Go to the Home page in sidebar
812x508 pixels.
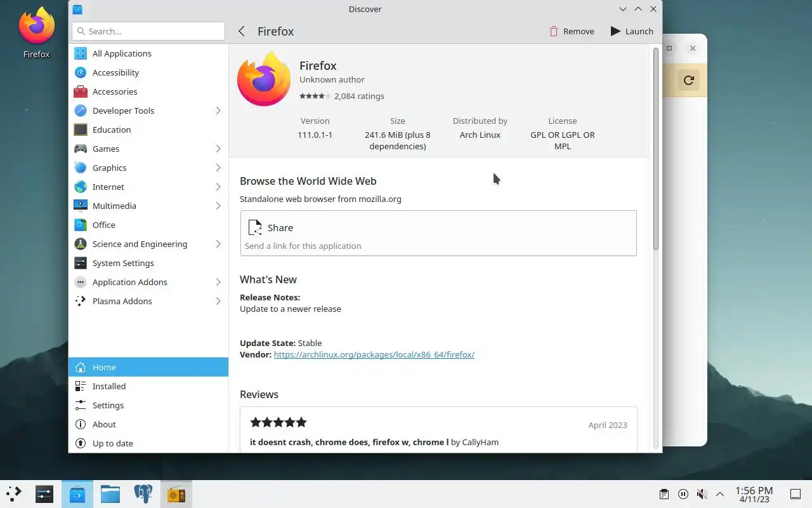[x=148, y=367]
